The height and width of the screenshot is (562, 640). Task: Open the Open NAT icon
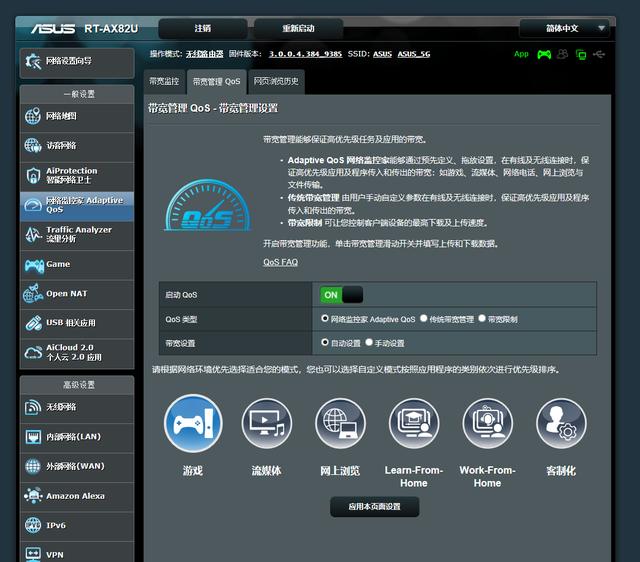tap(33, 294)
